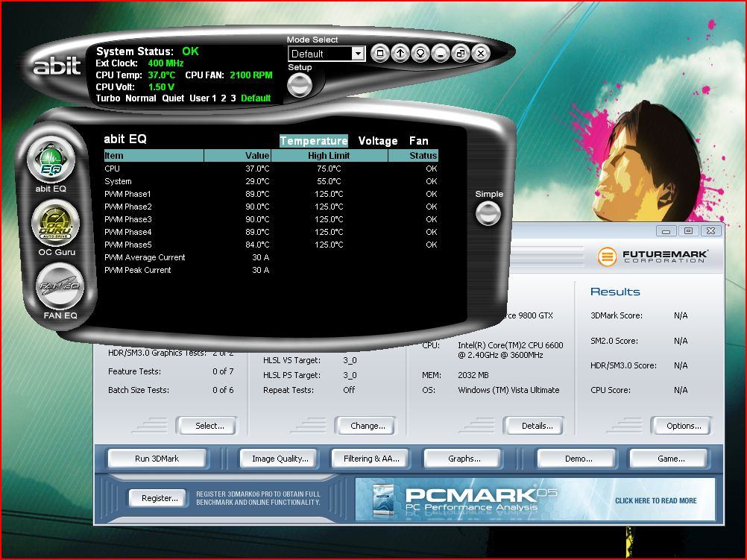Expand the Mode Select Default dropdown
Viewport: 747px width, 560px height.
coord(358,54)
